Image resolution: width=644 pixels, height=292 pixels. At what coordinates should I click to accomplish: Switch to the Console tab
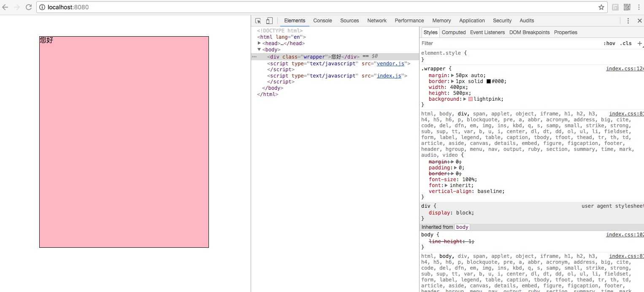click(x=322, y=21)
